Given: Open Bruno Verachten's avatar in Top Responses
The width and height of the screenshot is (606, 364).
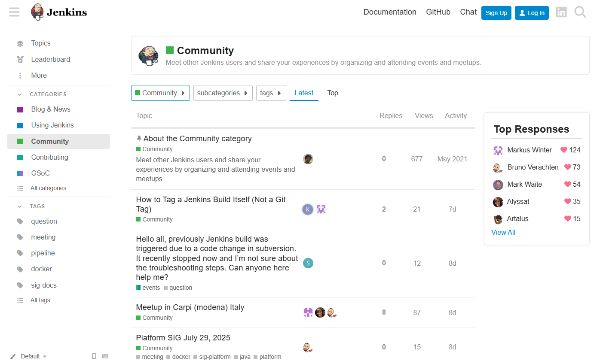Looking at the screenshot, I should tap(498, 167).
